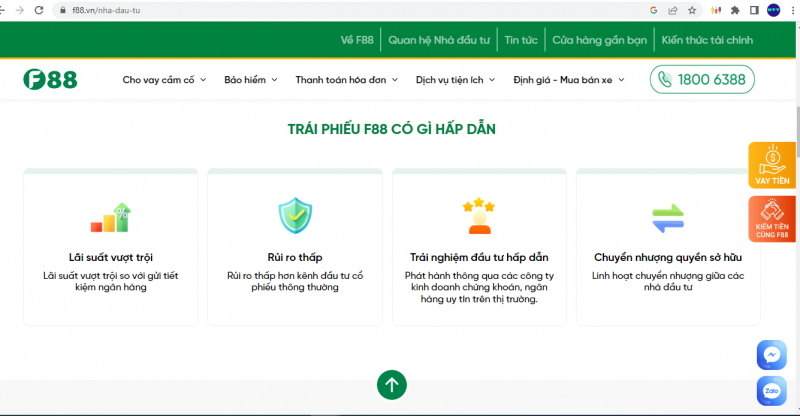Open the Messenger chat bubble
The image size is (800, 416).
coord(771,355)
